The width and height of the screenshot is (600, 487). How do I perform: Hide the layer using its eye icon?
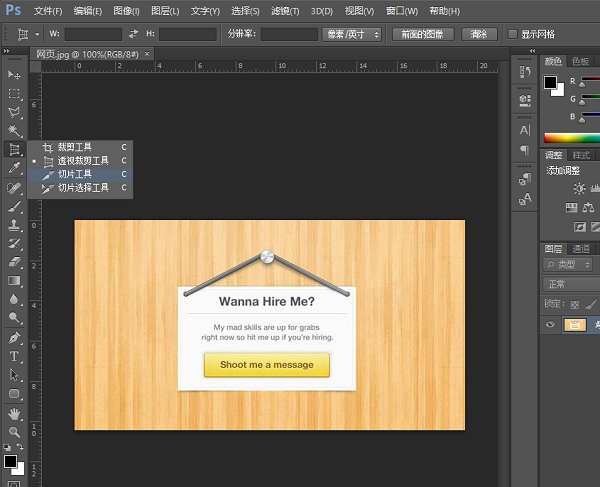point(550,325)
